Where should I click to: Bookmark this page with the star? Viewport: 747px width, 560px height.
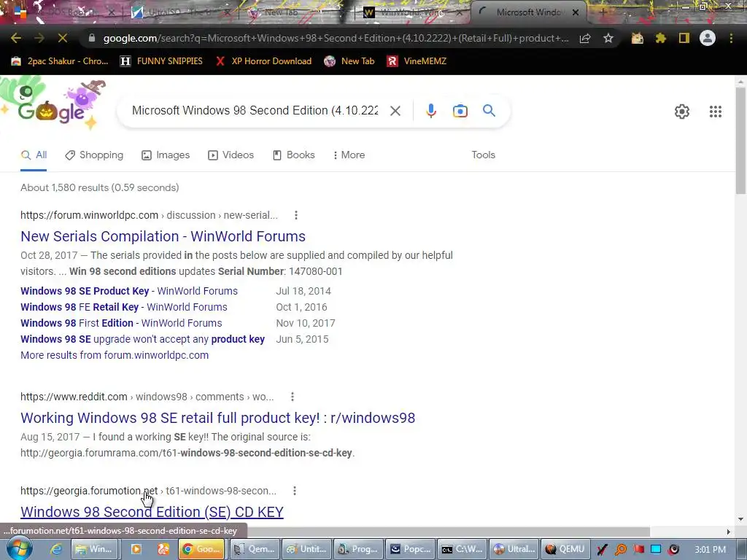point(608,38)
